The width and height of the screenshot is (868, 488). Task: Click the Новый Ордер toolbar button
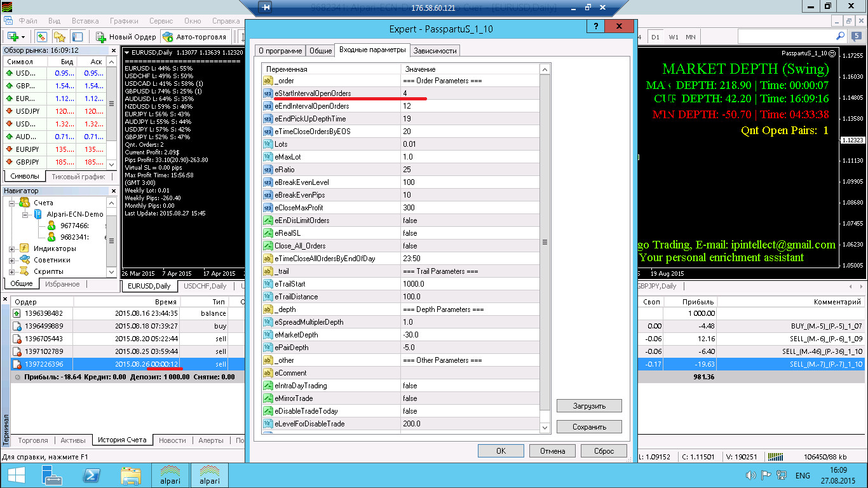(x=126, y=37)
